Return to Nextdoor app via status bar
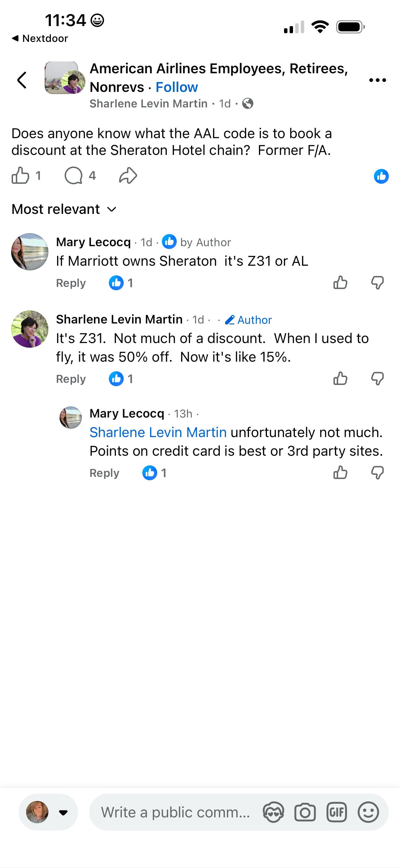Screen dimensions: 400x868 40,38
